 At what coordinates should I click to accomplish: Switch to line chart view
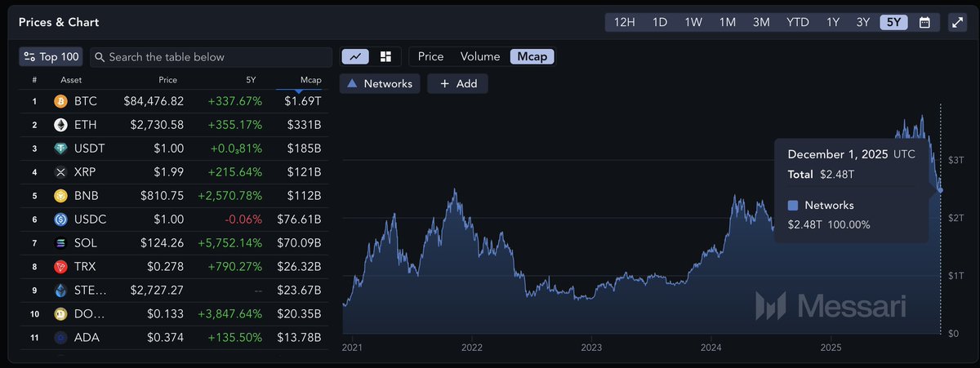coord(356,56)
